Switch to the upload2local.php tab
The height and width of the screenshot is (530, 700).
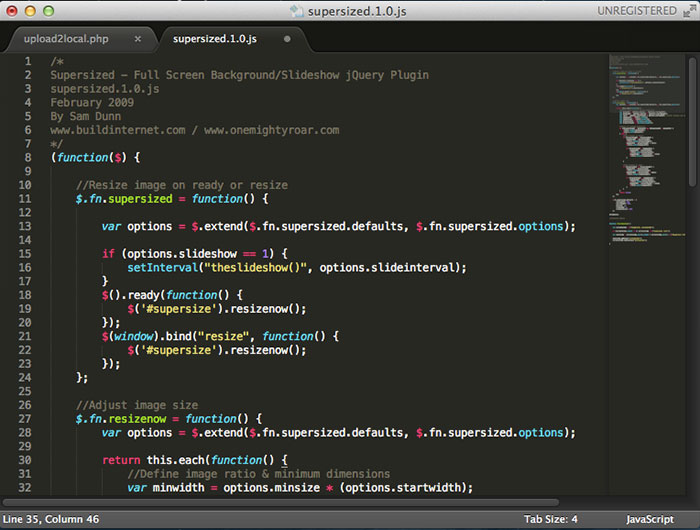(x=66, y=39)
